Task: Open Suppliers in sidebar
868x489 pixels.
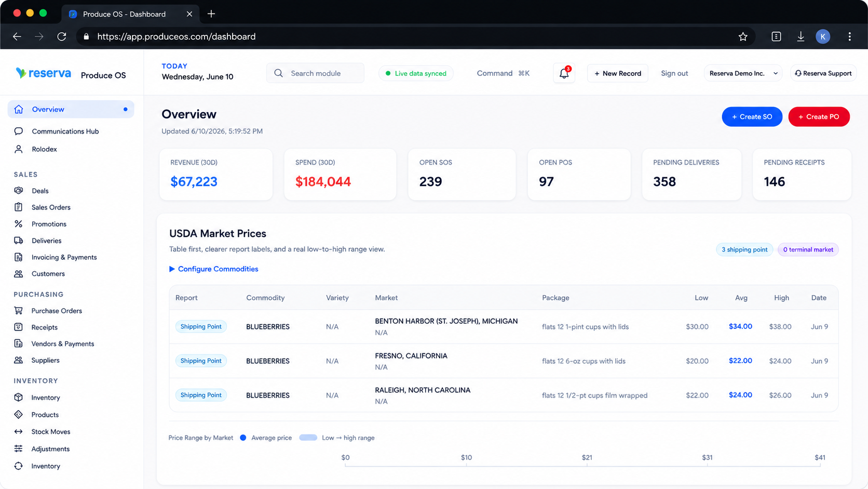Action: pyautogui.click(x=45, y=360)
